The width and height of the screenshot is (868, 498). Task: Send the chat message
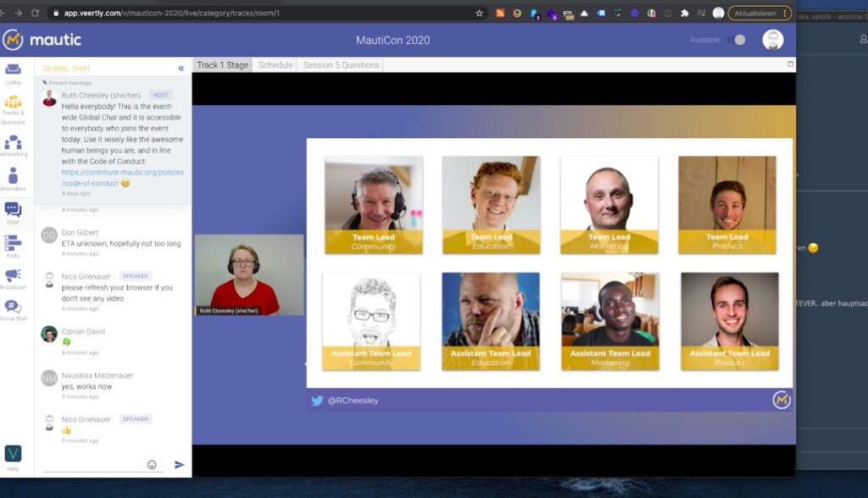pos(180,465)
